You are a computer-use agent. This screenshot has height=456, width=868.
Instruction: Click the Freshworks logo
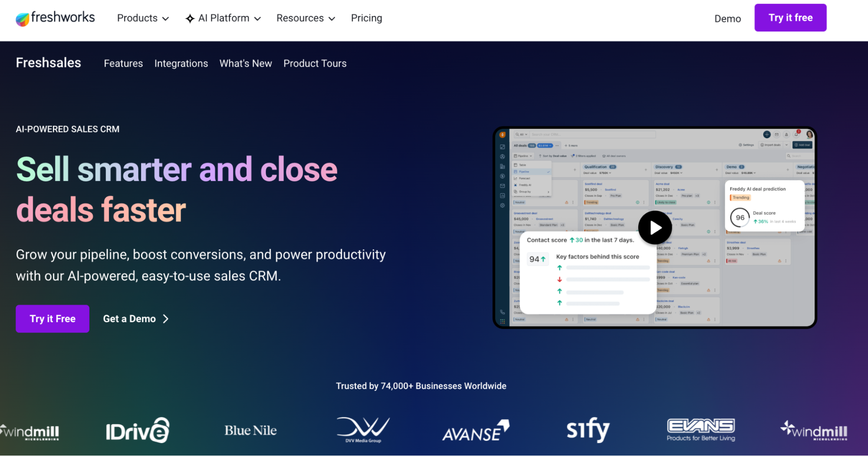pos(55,18)
